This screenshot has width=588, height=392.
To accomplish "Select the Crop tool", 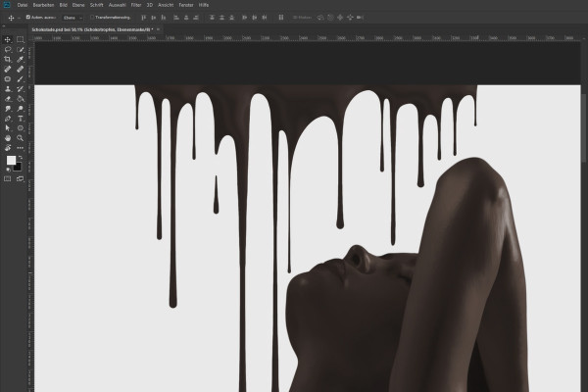I will [8, 59].
